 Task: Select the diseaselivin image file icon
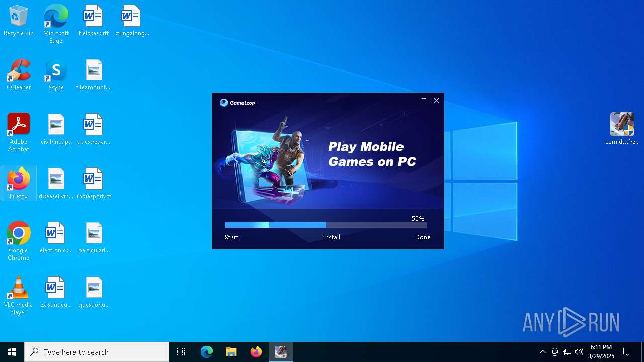[x=56, y=184]
